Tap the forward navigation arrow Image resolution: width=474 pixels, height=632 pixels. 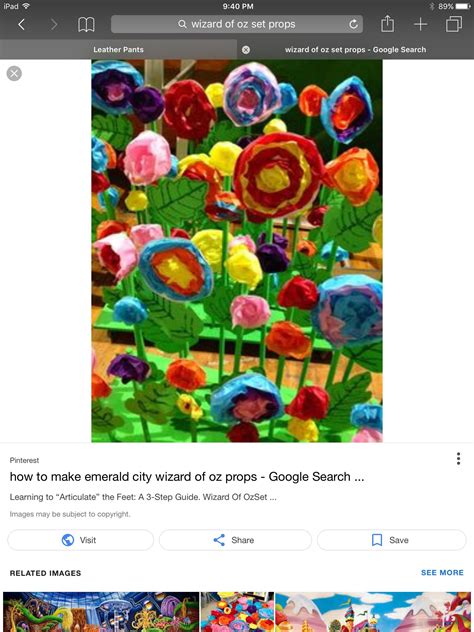click(x=54, y=25)
